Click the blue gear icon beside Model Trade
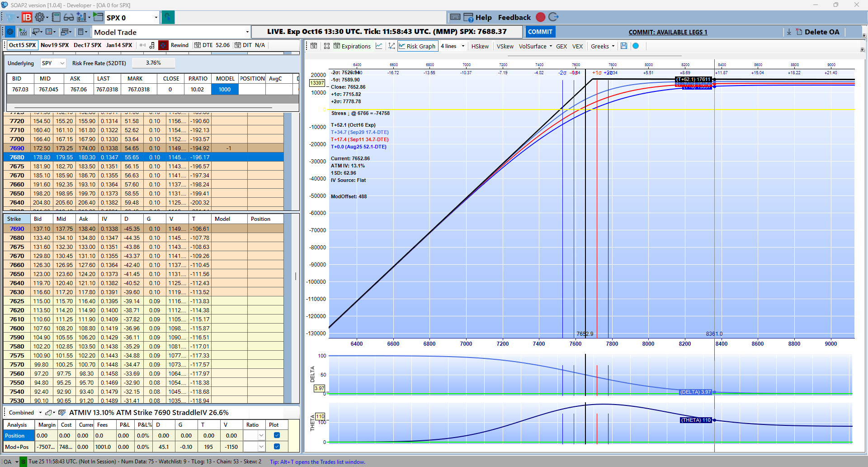 click(10, 32)
